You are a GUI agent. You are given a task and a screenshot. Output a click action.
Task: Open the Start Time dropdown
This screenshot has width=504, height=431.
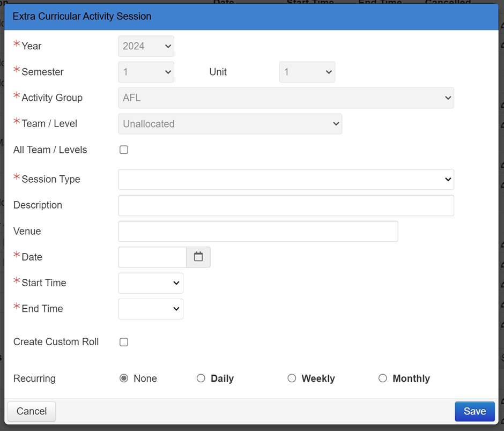coord(150,283)
